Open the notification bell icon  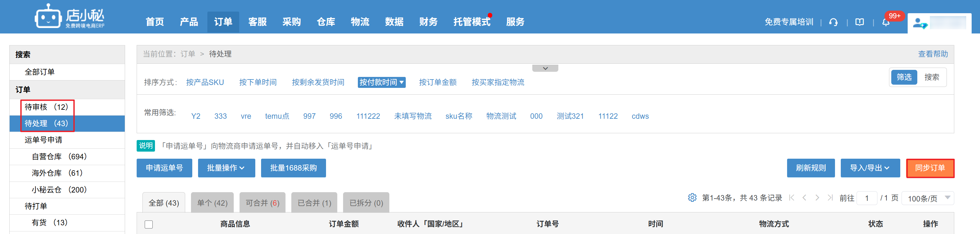(x=886, y=23)
